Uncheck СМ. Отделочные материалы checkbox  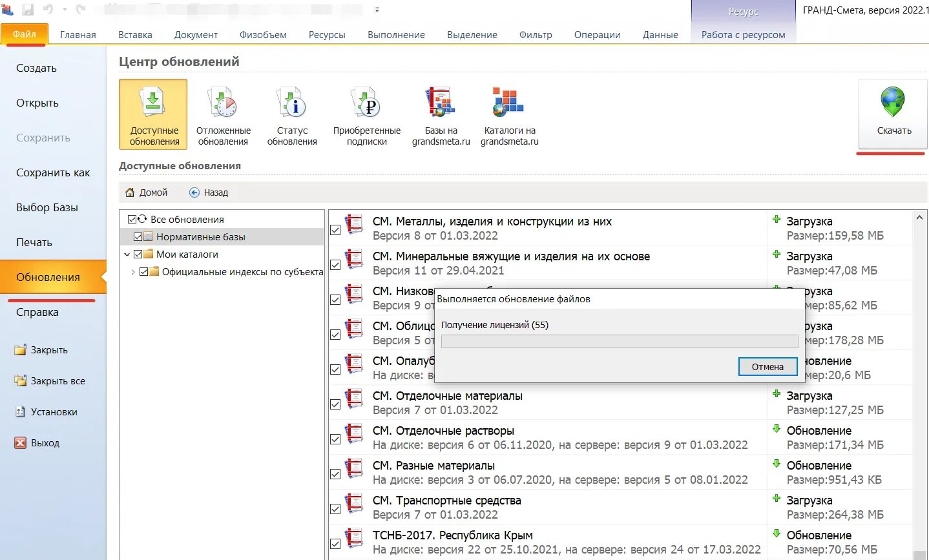335,404
